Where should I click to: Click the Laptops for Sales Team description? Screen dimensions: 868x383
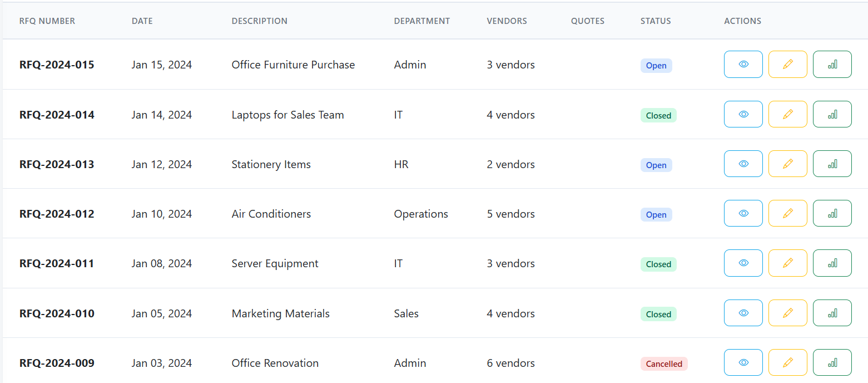[x=288, y=115]
